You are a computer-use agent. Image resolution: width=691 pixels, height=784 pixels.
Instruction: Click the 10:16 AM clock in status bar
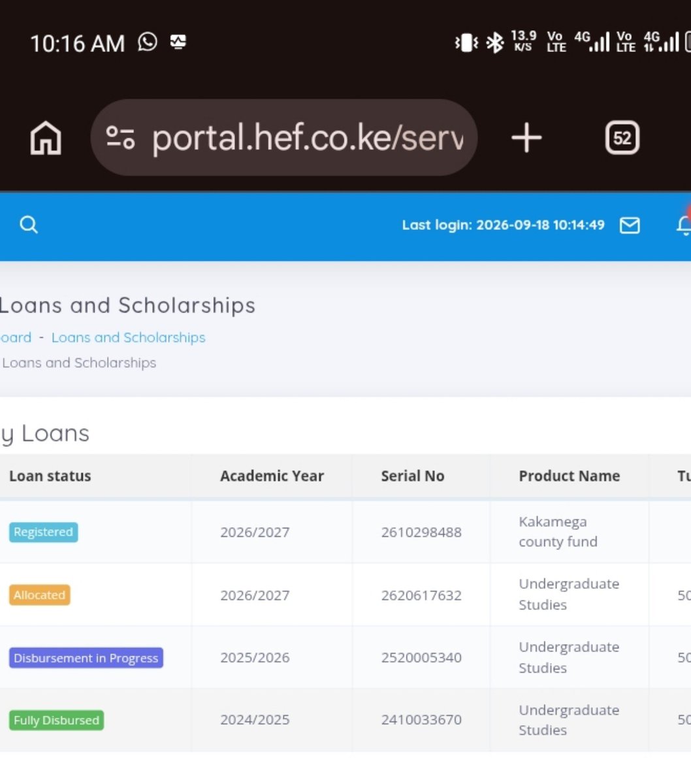78,43
